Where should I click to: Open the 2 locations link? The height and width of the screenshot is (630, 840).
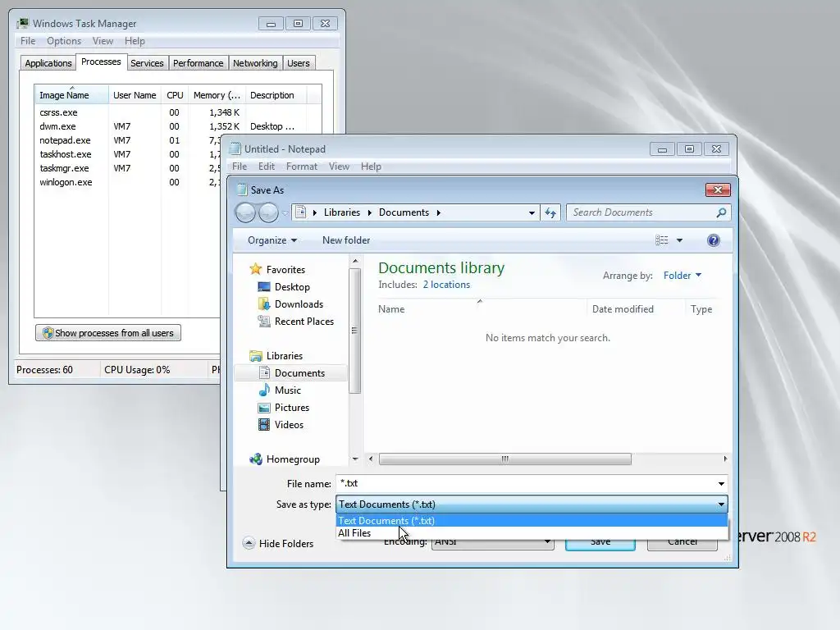446,285
